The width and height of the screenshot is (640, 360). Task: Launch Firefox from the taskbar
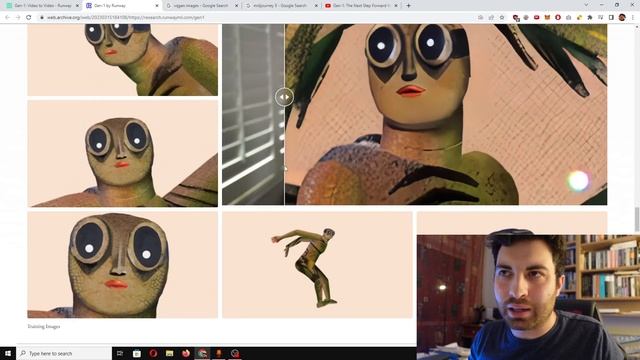[186, 353]
